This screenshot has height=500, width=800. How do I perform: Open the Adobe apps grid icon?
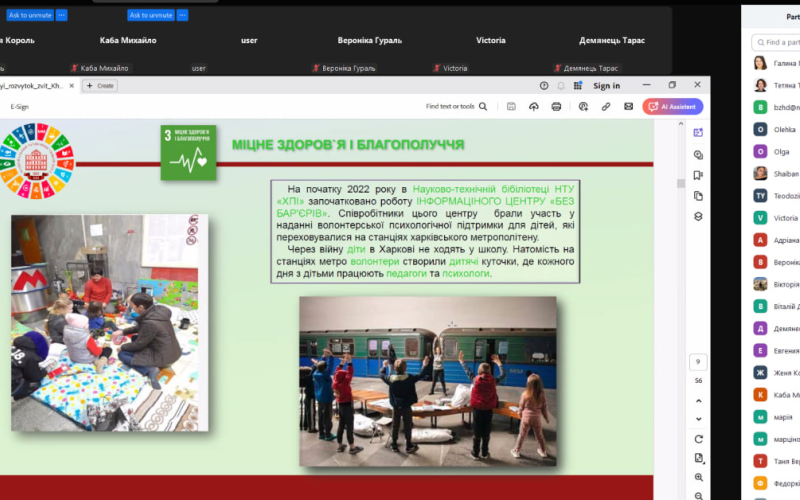pos(578,86)
